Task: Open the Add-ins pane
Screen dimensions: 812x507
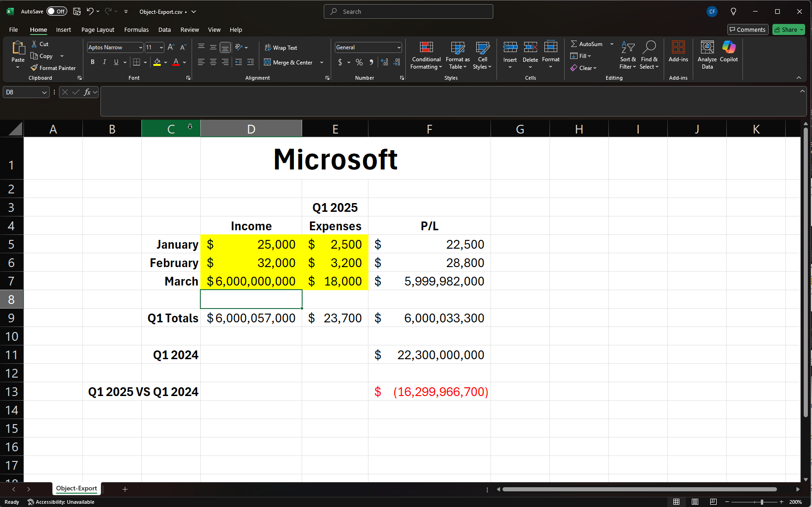Action: pos(678,52)
